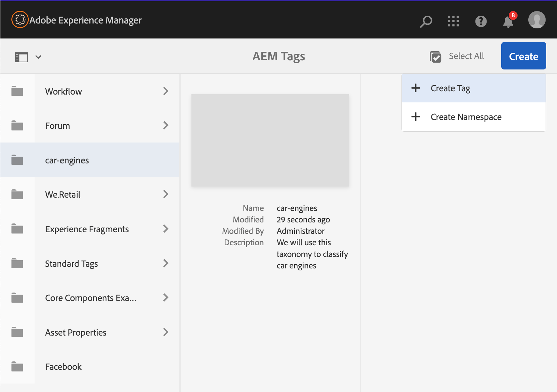Open the We.Retail namespace row
The height and width of the screenshot is (392, 557).
coord(90,194)
